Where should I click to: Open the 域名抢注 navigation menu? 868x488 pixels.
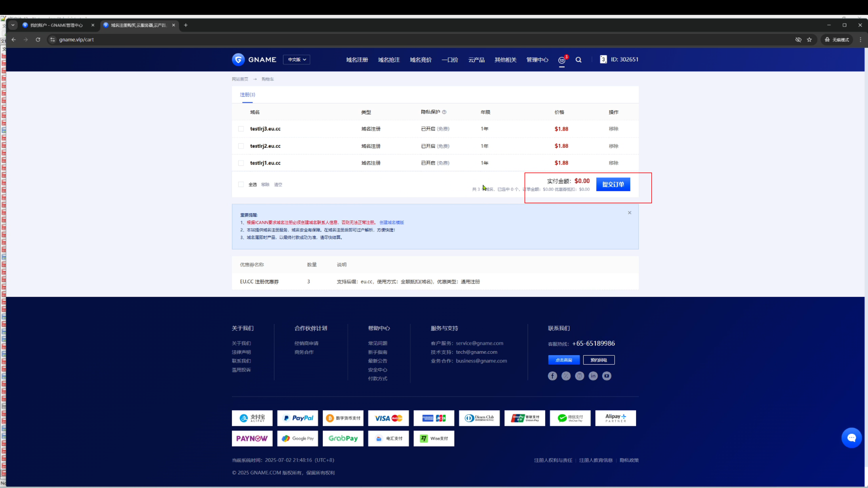pos(389,60)
